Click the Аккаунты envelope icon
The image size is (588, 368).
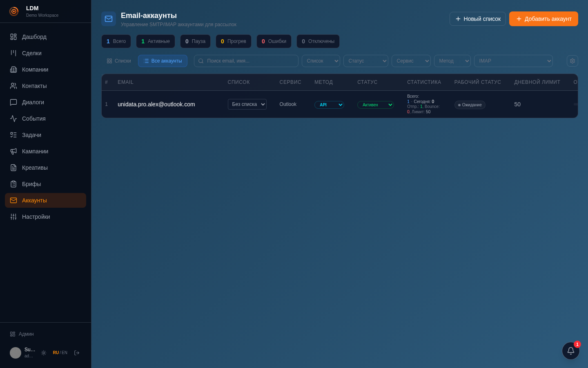tap(13, 200)
